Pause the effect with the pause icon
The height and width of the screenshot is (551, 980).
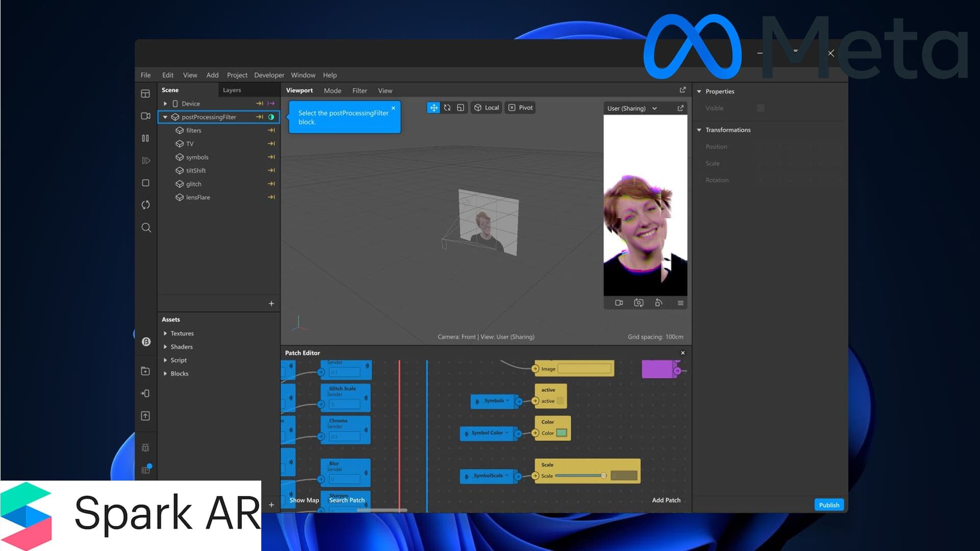(x=145, y=138)
